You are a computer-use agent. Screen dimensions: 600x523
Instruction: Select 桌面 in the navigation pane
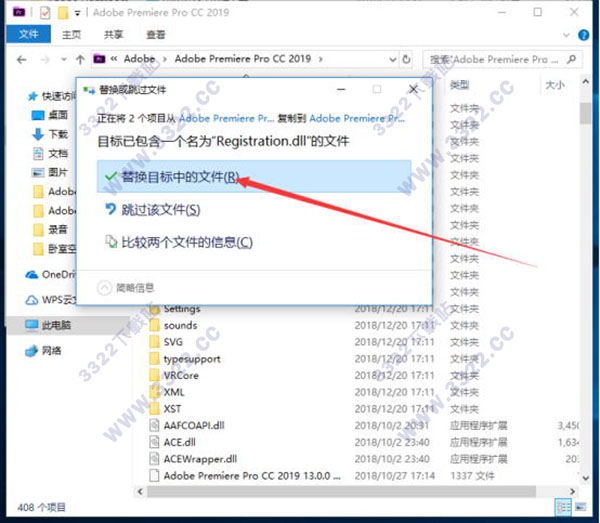point(50,115)
